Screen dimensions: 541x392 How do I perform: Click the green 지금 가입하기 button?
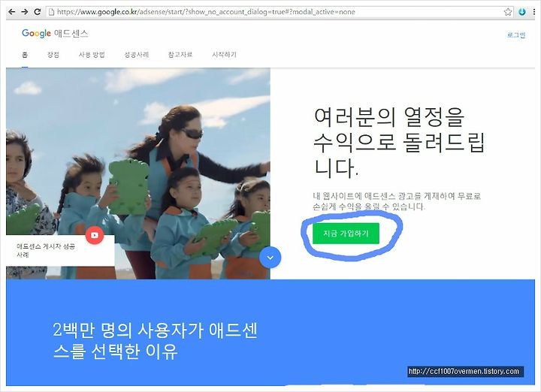coord(346,234)
